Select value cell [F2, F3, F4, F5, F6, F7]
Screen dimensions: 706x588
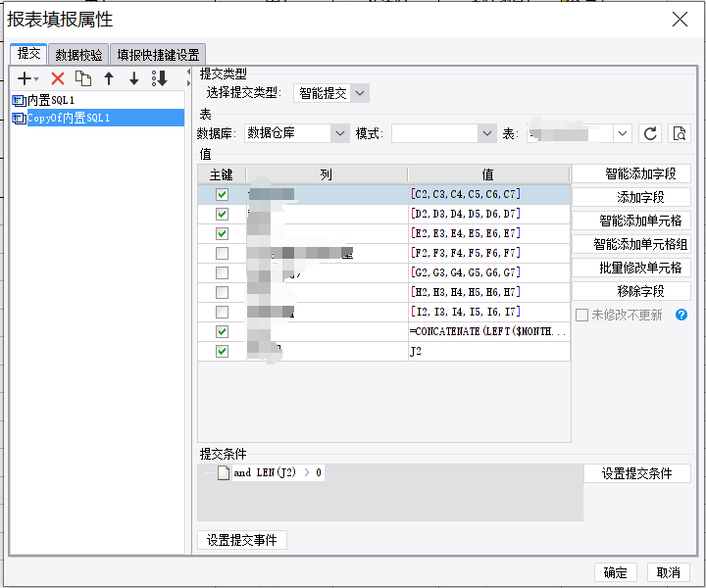click(x=489, y=253)
